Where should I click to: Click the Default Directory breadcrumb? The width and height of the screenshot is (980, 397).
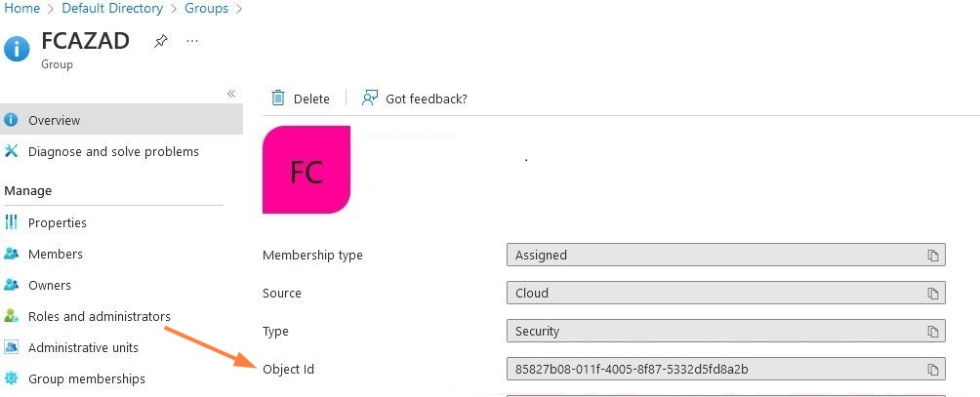coord(112,9)
